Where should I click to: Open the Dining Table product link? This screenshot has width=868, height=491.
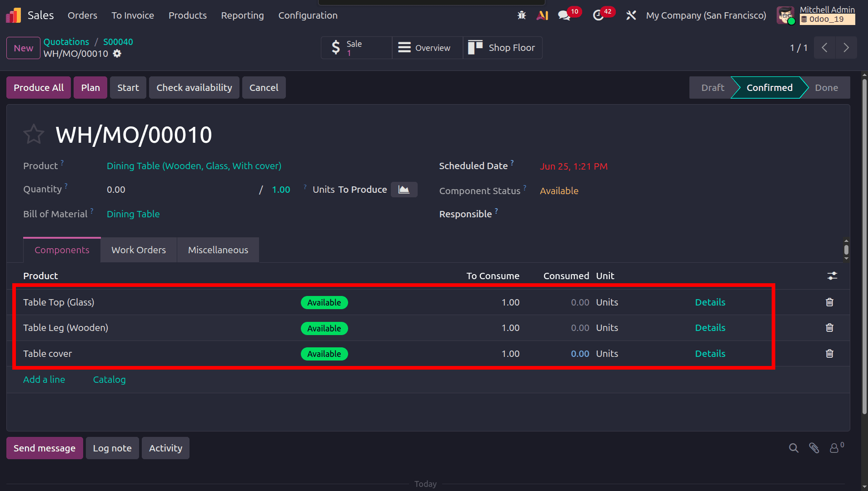(194, 166)
